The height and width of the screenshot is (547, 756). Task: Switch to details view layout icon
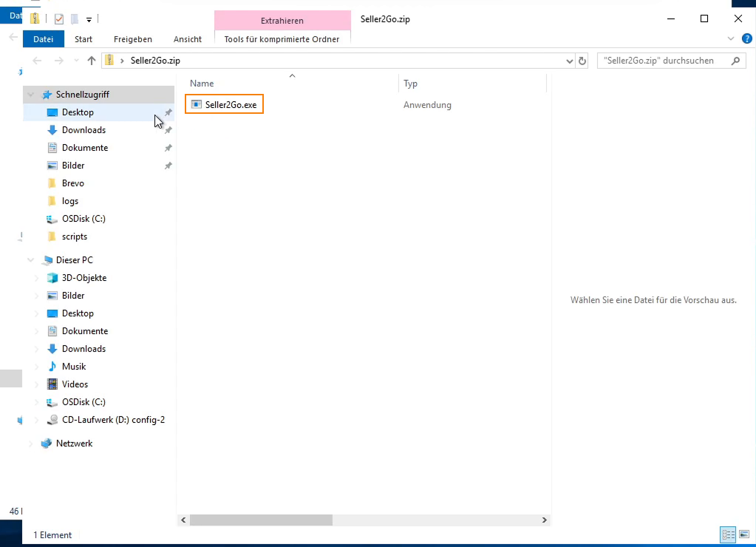[x=728, y=534]
